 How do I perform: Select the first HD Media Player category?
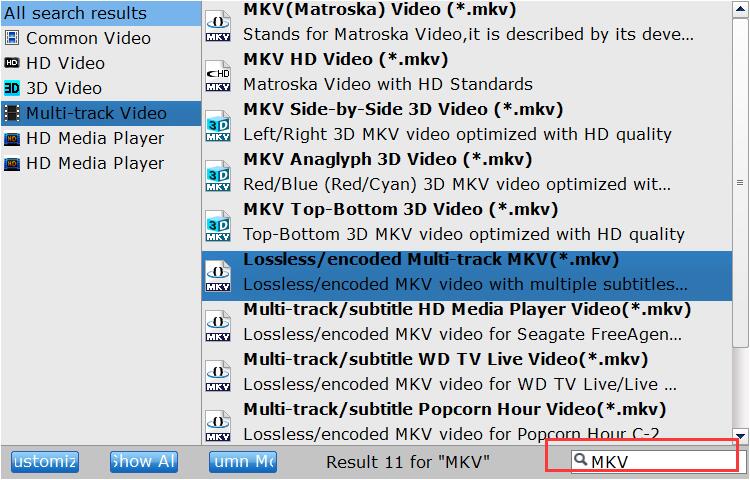(101, 138)
